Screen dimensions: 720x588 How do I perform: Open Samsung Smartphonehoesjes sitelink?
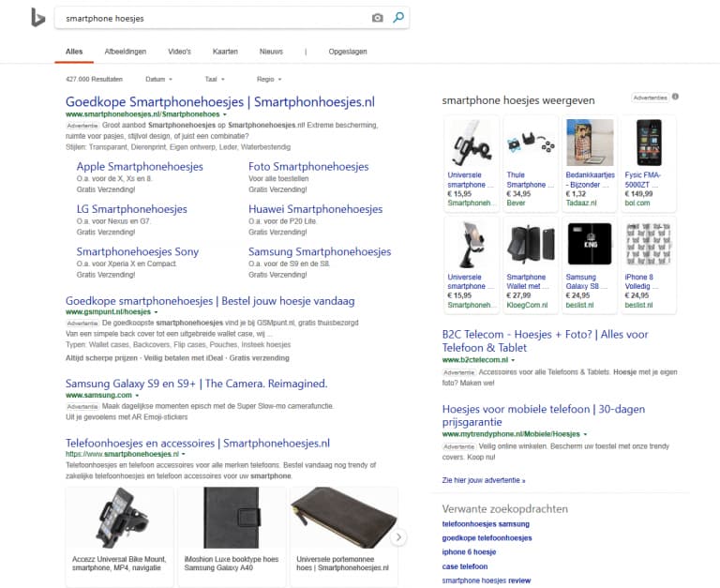coord(320,251)
